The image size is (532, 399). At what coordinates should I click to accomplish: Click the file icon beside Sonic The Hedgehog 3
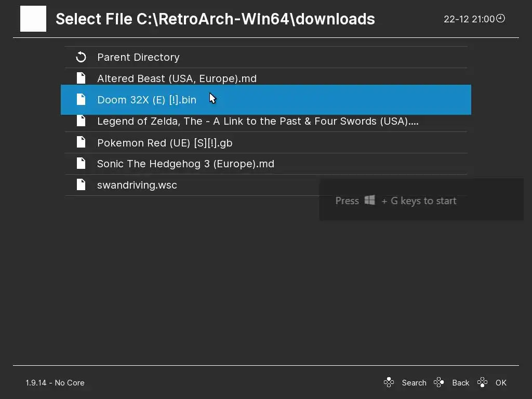click(x=81, y=164)
